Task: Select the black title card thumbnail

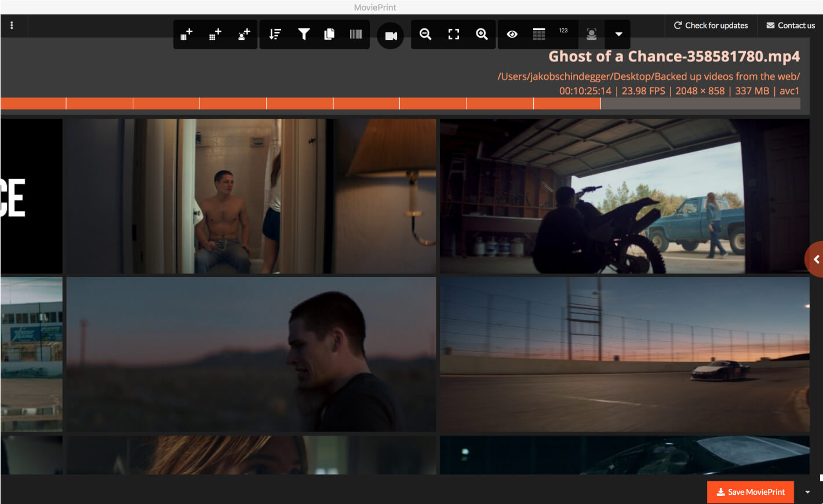Action: coord(31,196)
